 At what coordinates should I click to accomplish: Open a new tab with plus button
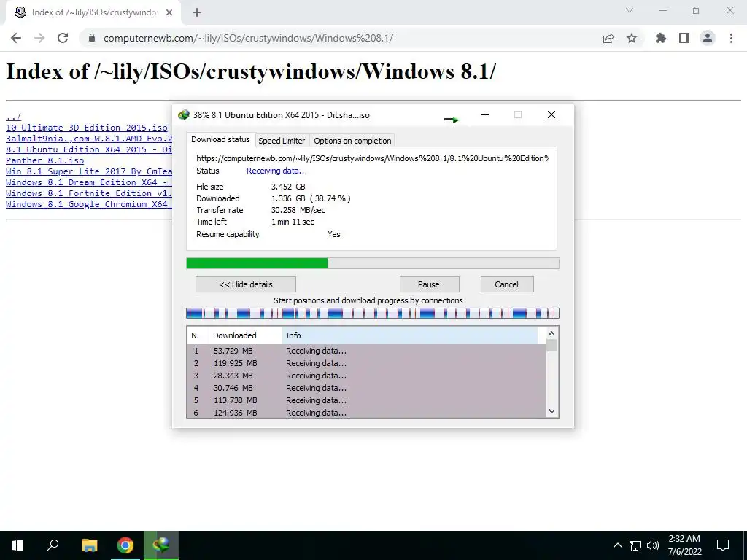[x=197, y=12]
